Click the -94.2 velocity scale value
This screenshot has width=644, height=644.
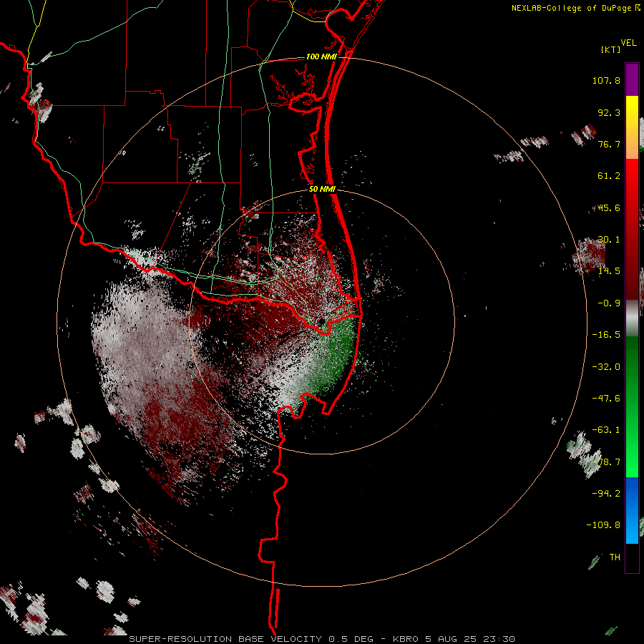pyautogui.click(x=606, y=493)
